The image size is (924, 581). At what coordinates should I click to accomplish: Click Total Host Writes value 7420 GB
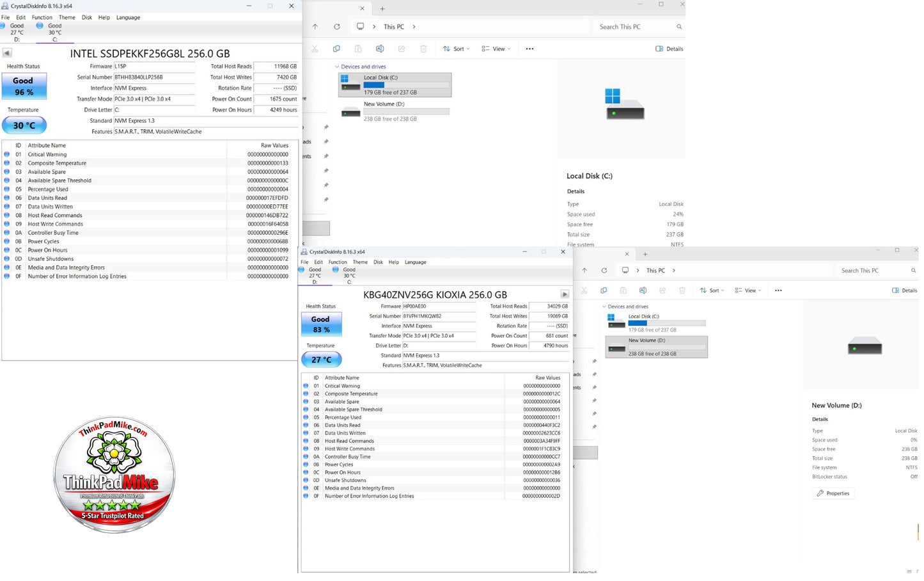click(x=276, y=77)
